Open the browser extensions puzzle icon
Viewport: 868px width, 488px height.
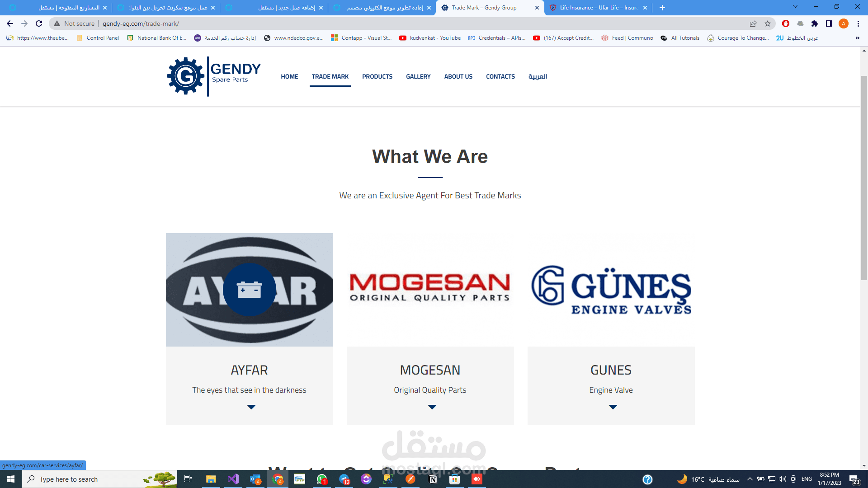point(815,23)
